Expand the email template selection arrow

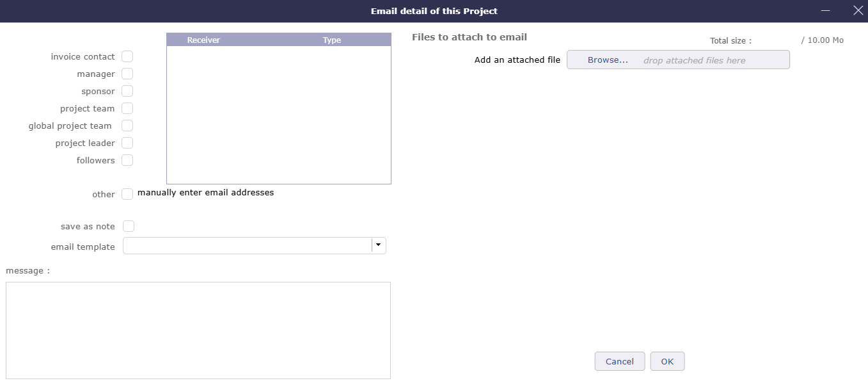tap(378, 245)
